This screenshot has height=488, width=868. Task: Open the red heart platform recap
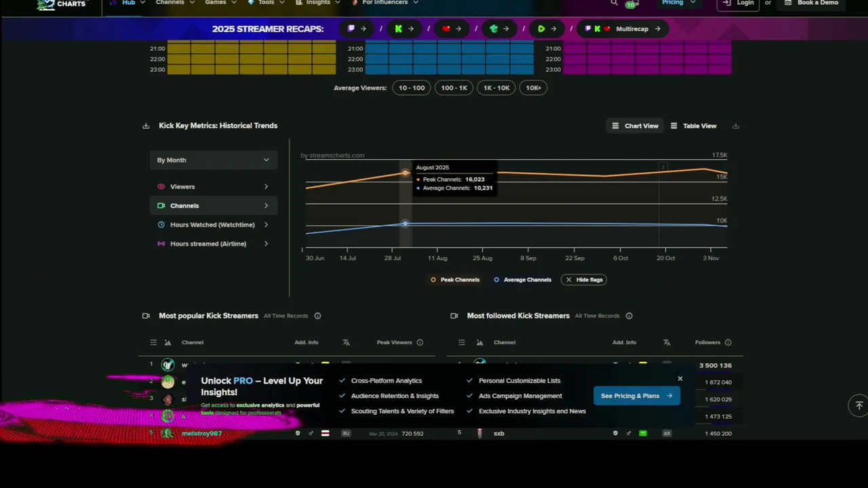452,28
